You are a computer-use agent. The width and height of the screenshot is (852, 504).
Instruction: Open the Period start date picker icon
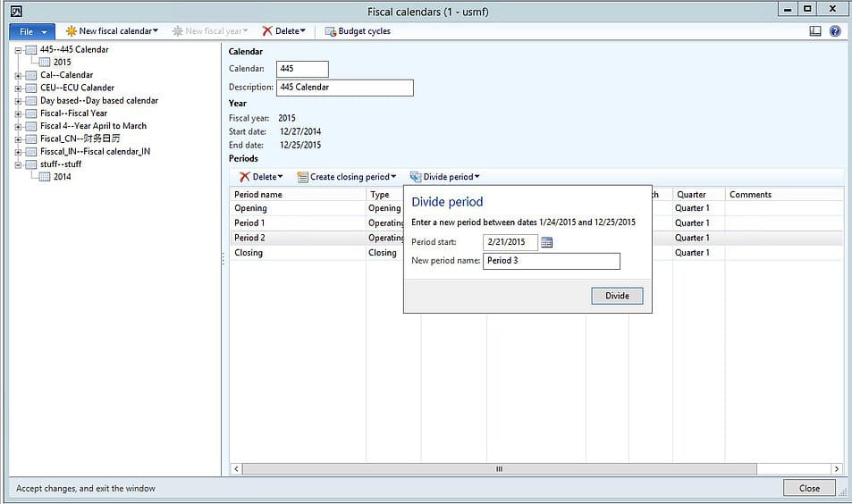coord(546,242)
